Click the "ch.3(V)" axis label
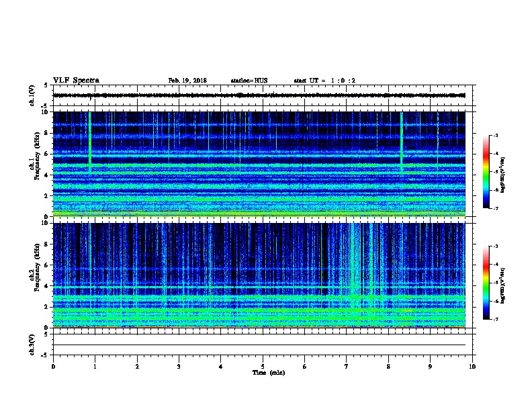This screenshot has height=411, width=532. (x=32, y=345)
